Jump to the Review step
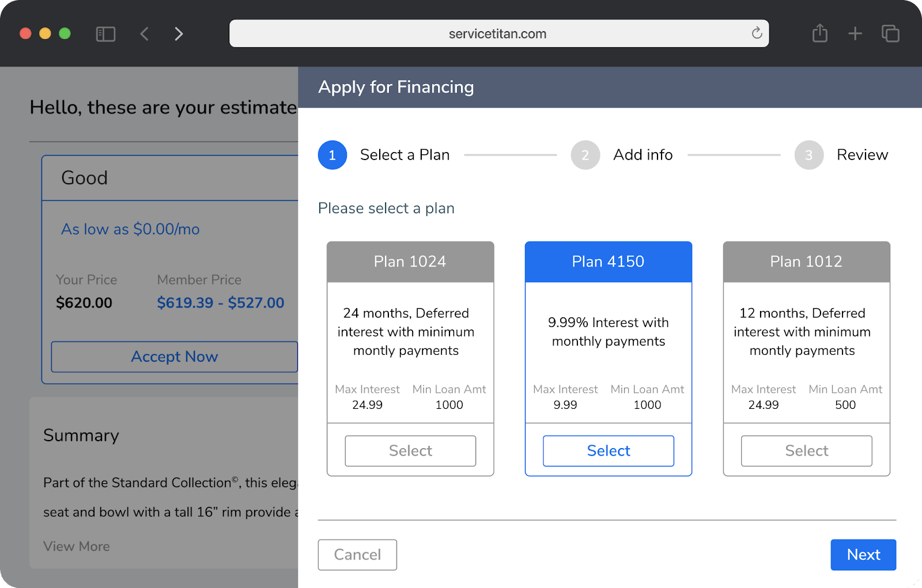This screenshot has height=588, width=922. [809, 154]
